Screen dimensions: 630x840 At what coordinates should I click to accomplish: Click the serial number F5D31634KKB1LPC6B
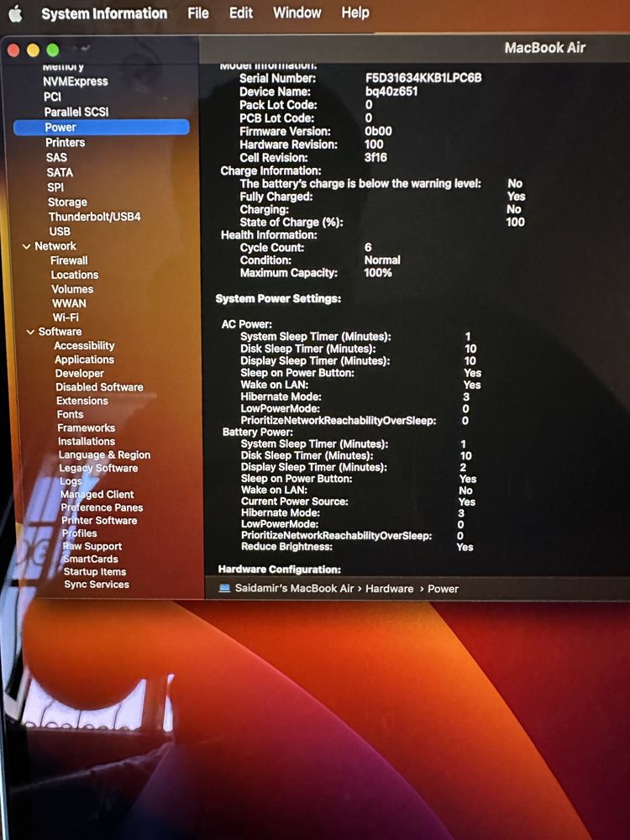(423, 78)
